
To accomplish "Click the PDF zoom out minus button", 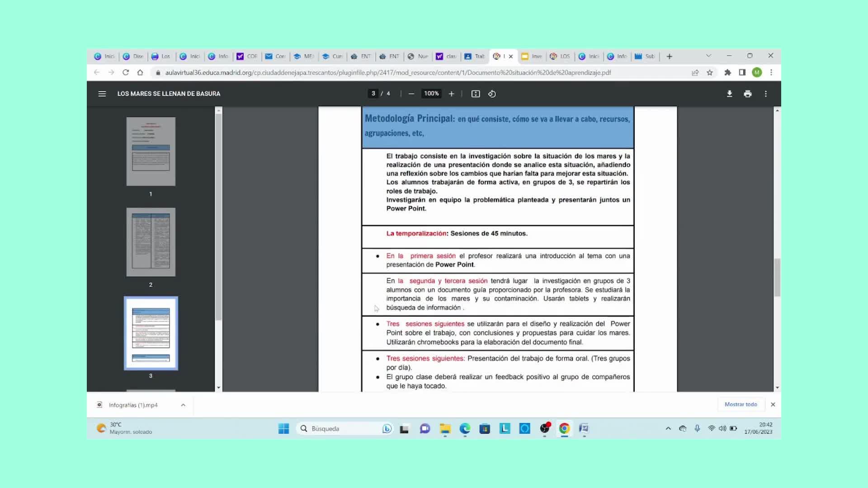I will tap(411, 94).
